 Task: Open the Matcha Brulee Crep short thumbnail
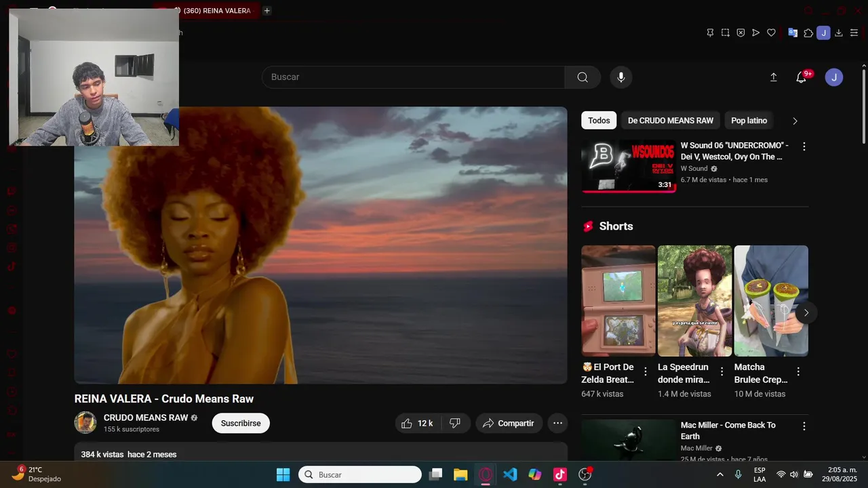771,301
